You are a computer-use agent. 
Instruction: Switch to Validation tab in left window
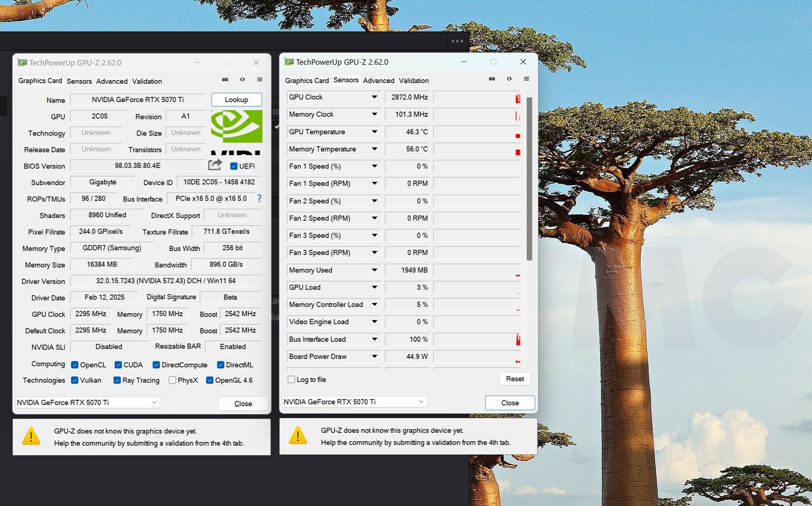147,81
